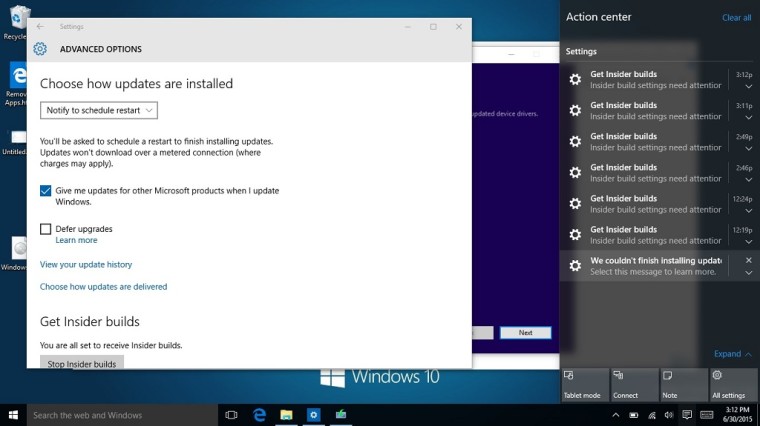Clear all Action Center notifications

click(x=736, y=18)
